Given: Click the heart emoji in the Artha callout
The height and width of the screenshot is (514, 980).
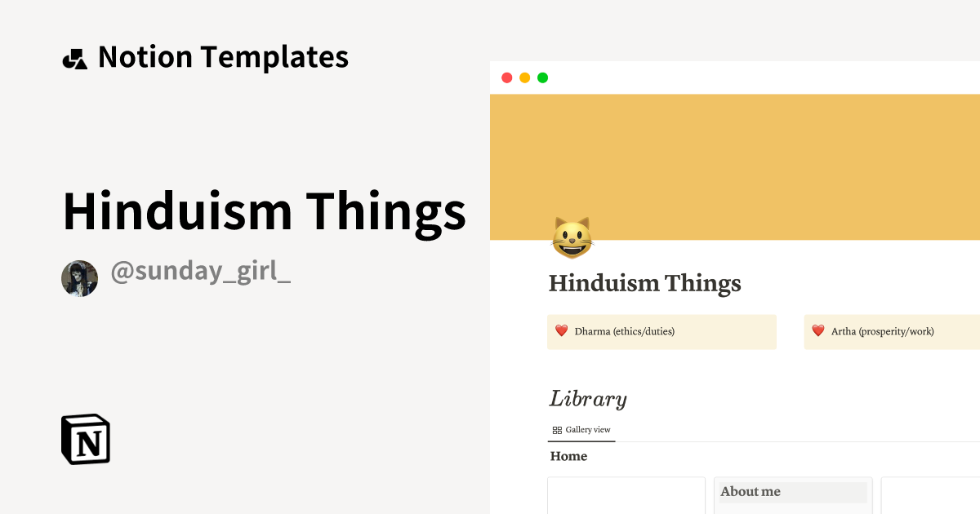Looking at the screenshot, I should click(818, 331).
